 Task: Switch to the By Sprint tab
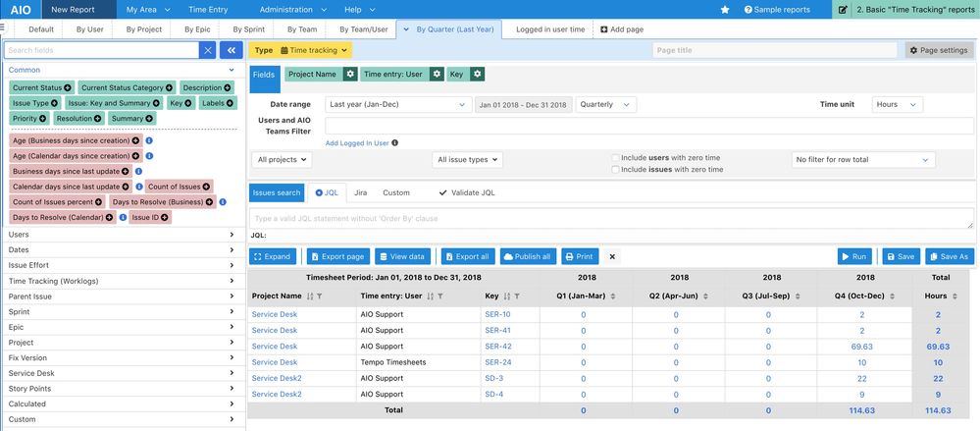coord(249,29)
